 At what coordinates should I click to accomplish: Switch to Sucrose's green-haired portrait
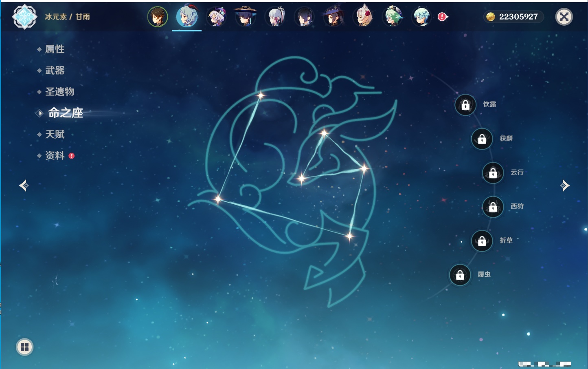(x=393, y=17)
